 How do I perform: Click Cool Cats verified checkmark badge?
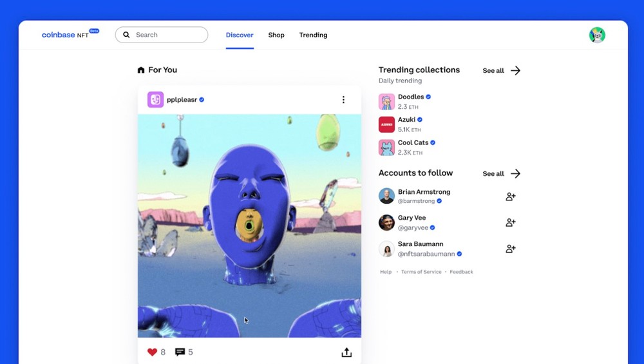(x=433, y=143)
